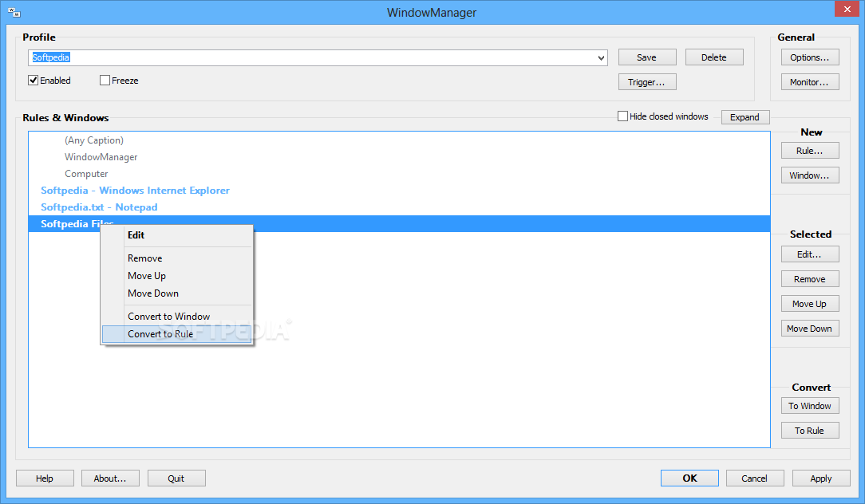865x504 pixels.
Task: Cancel the dialog
Action: click(x=755, y=478)
